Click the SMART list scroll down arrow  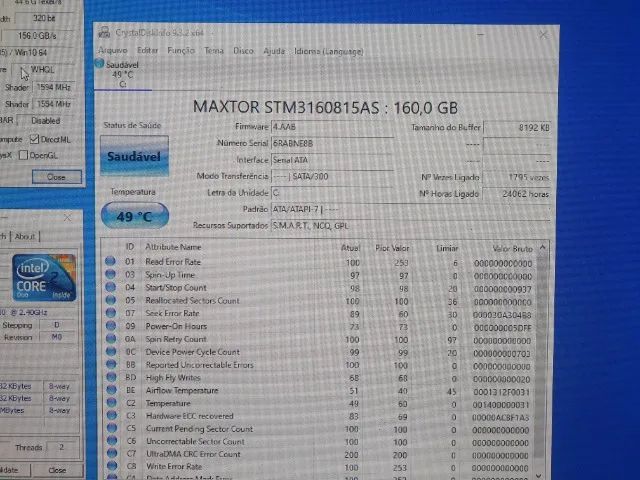point(539,476)
